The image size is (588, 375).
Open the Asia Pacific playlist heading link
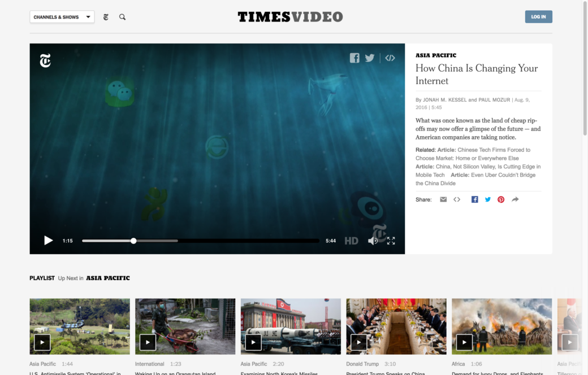[x=108, y=278]
